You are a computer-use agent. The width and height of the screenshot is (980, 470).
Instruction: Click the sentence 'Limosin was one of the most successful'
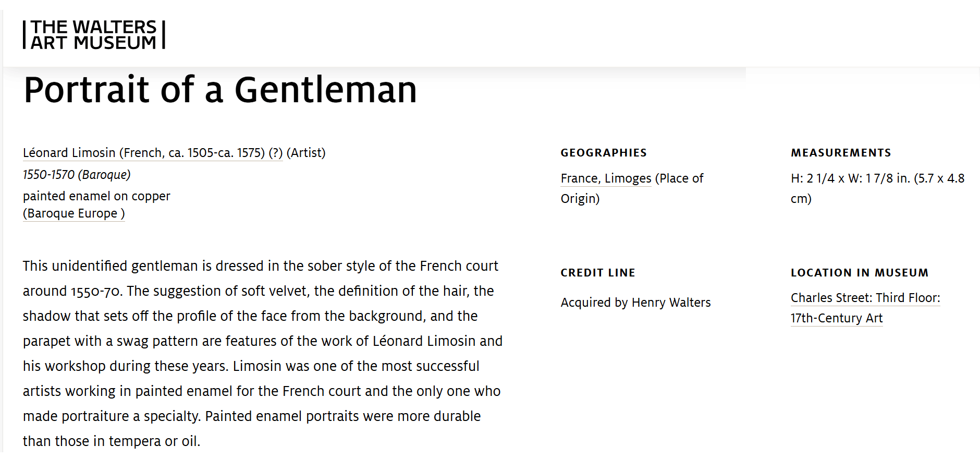(356, 366)
